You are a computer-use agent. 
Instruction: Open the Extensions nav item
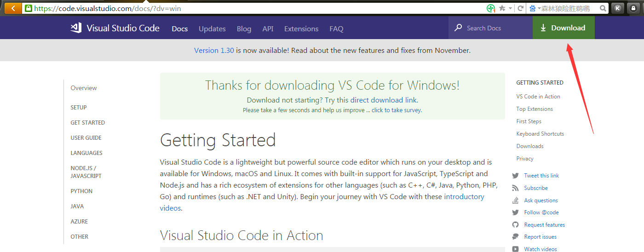[x=301, y=29]
